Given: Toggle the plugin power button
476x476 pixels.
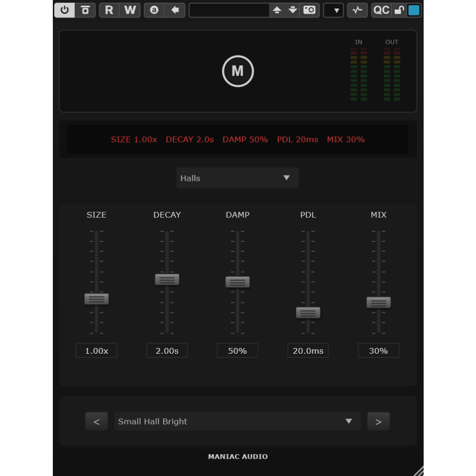Looking at the screenshot, I should (x=65, y=10).
